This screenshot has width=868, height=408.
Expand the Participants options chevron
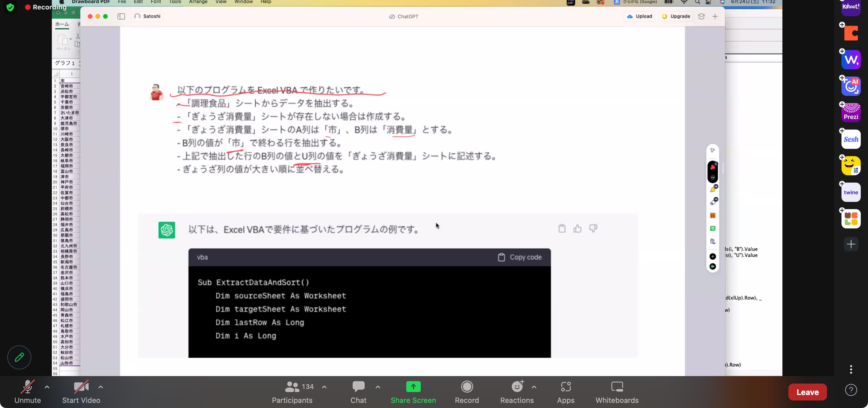click(x=324, y=387)
